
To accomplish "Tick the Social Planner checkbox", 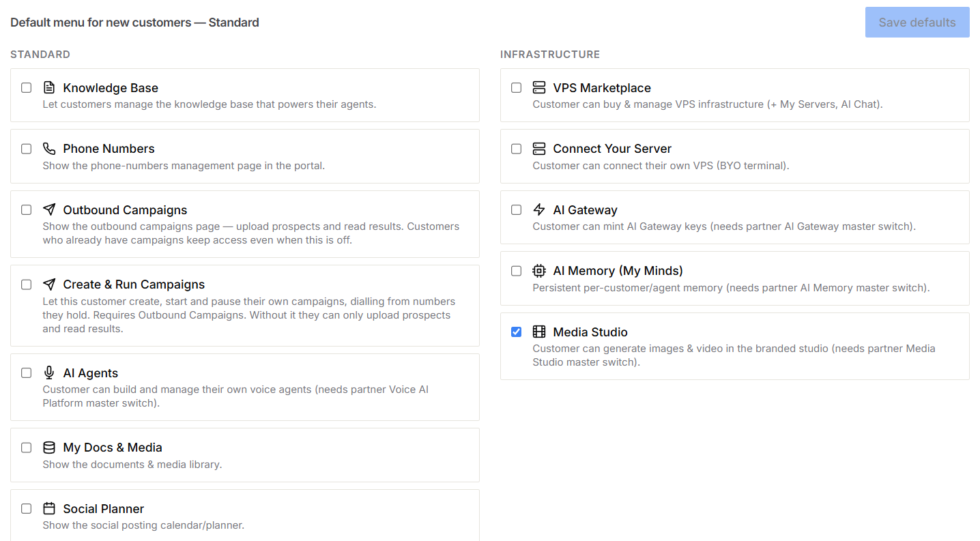I will [x=26, y=508].
